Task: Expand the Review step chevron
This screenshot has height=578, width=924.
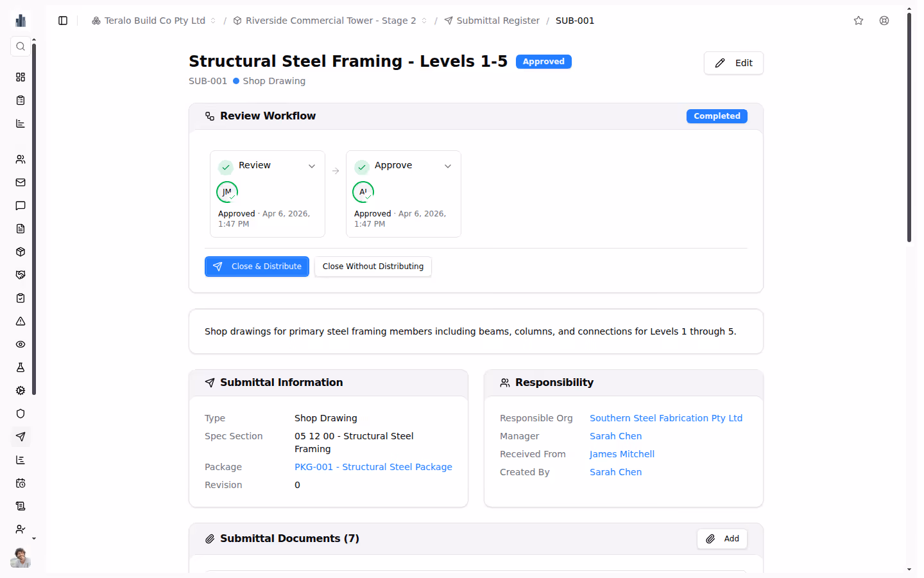Action: point(312,166)
